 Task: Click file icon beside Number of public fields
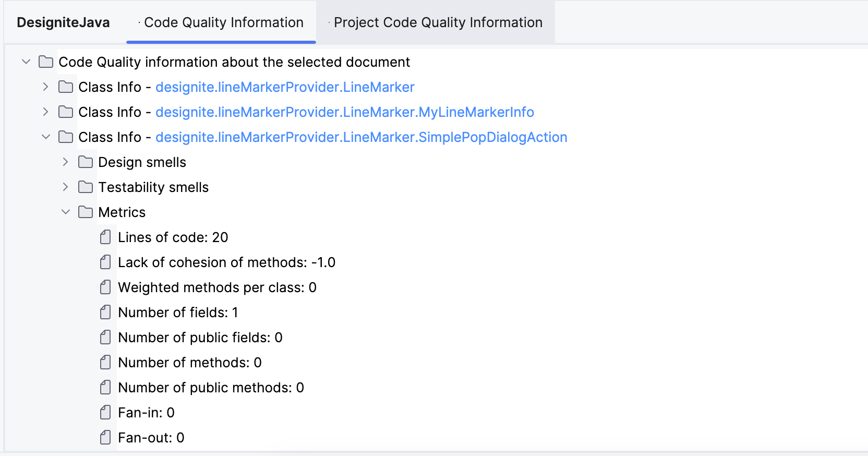coord(105,338)
